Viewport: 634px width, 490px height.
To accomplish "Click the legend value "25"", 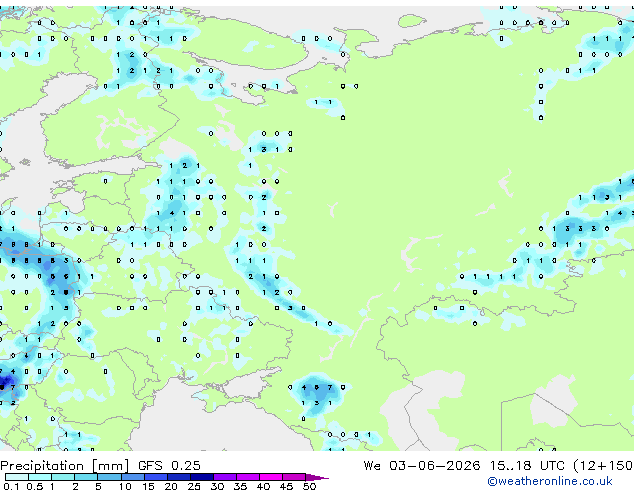I will click(x=194, y=486).
